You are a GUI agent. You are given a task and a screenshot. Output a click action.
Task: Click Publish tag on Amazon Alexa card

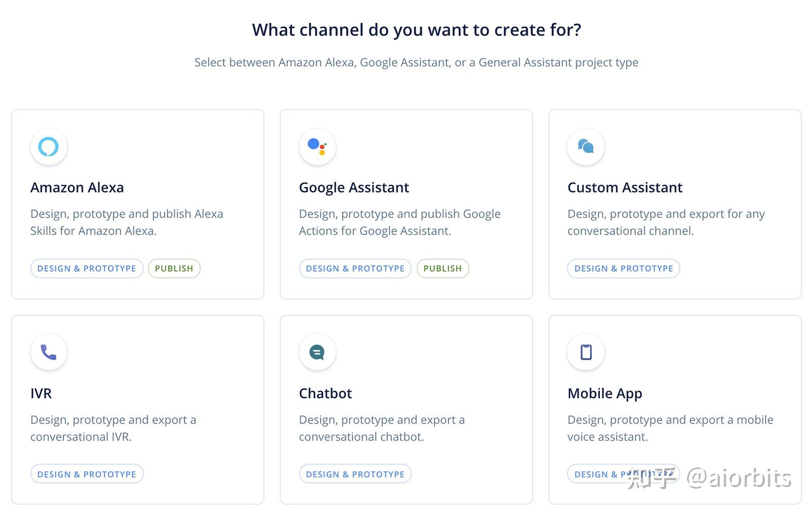(x=174, y=268)
